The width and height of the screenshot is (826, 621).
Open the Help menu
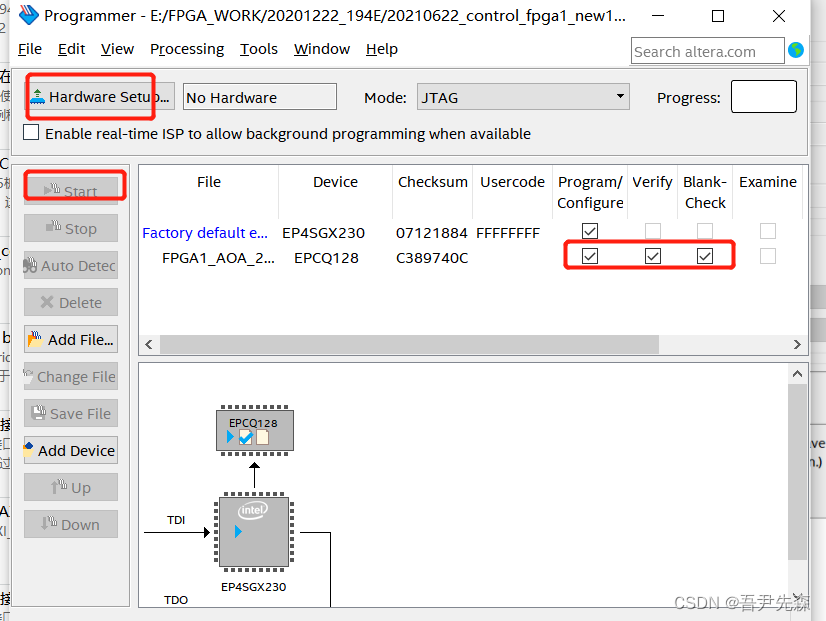pos(382,49)
